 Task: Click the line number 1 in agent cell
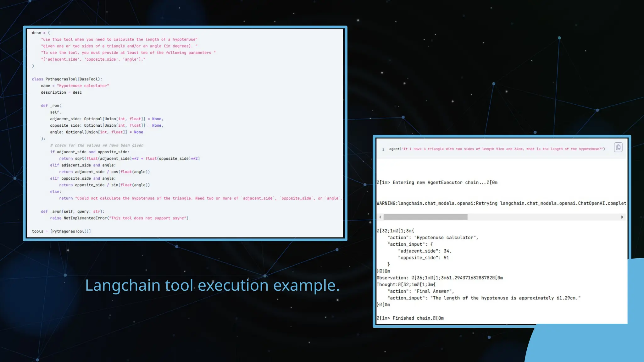point(383,149)
